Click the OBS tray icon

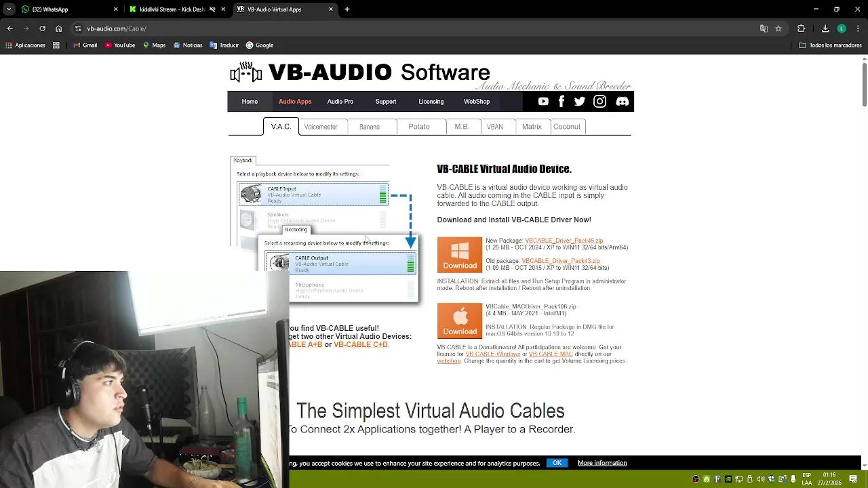[x=696, y=479]
